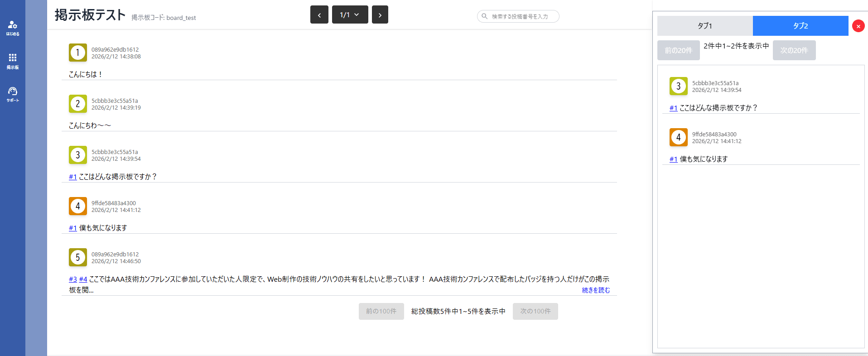Close the side panel with red X
This screenshot has height=356, width=868.
(858, 26)
